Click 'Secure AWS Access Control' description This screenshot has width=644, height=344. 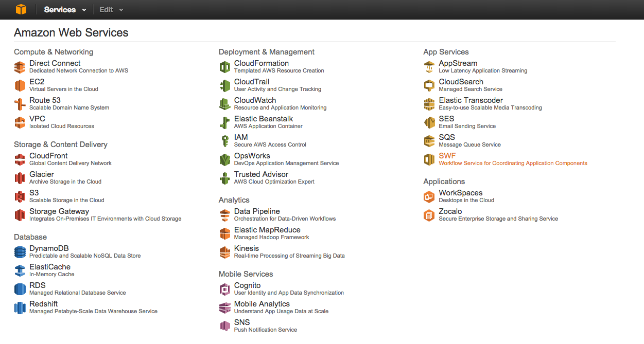[x=270, y=144]
